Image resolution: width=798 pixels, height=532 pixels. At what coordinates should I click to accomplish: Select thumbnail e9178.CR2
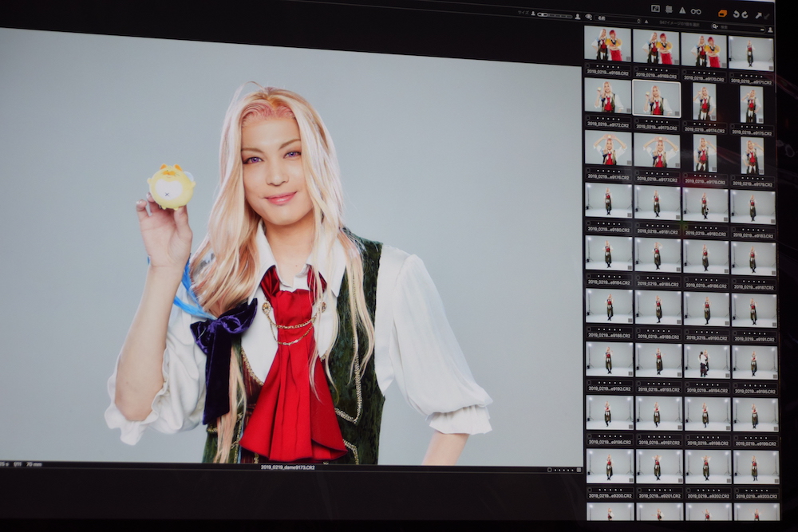tap(705, 154)
